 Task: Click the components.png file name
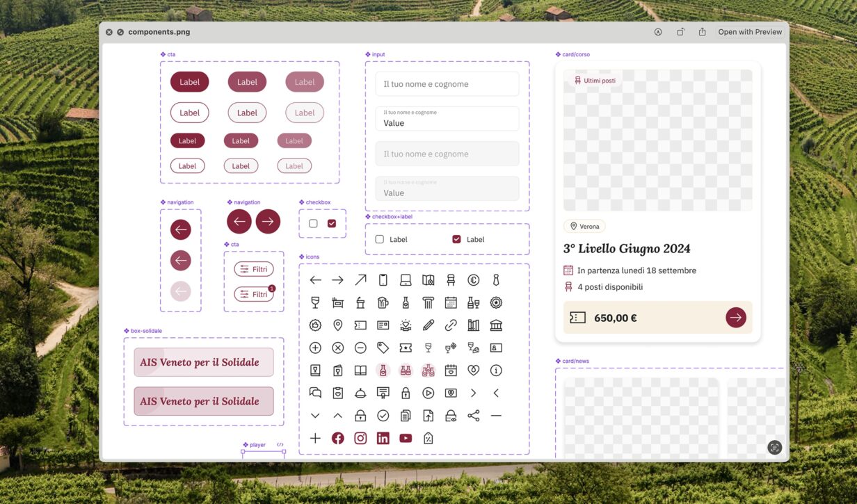(x=159, y=32)
